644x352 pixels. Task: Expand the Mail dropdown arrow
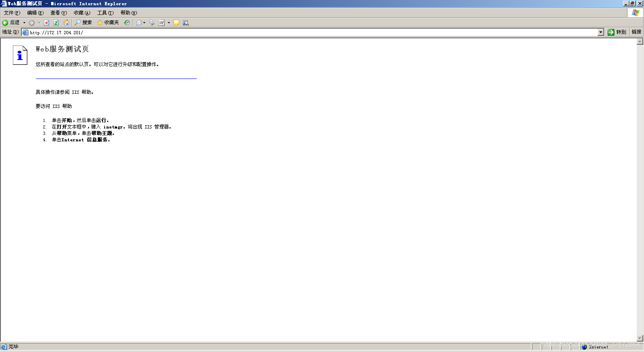[144, 23]
